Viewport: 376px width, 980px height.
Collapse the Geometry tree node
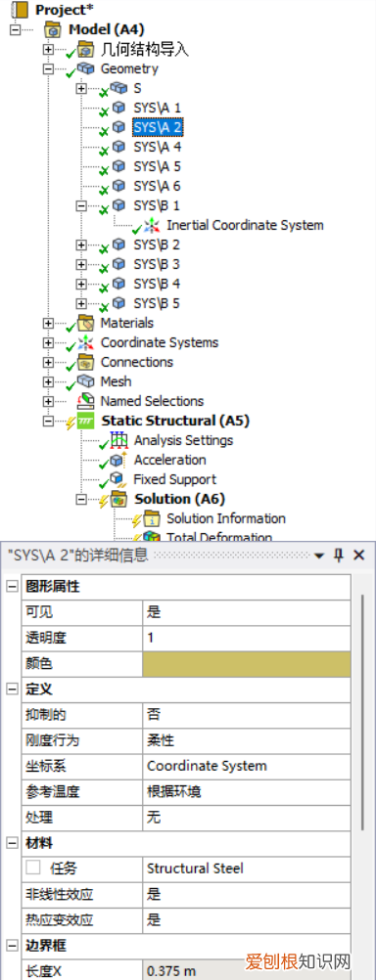(48, 68)
